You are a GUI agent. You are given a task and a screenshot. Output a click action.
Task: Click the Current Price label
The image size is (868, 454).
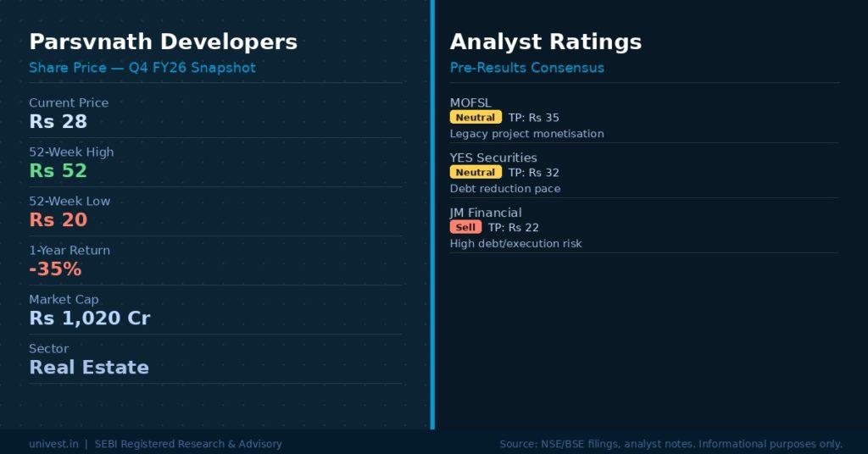[69, 102]
